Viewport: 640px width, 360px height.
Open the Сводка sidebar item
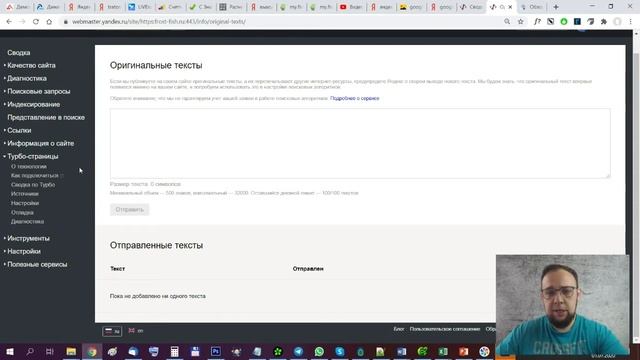pos(18,53)
